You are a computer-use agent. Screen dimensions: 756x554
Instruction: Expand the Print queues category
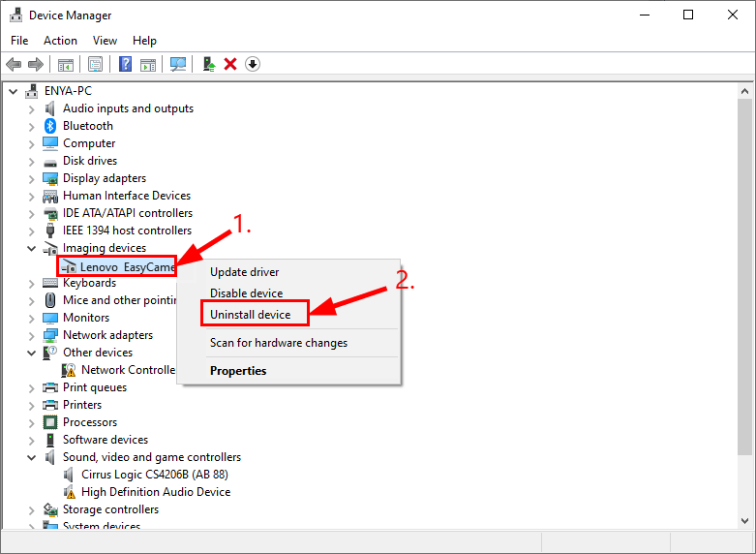[32, 388]
